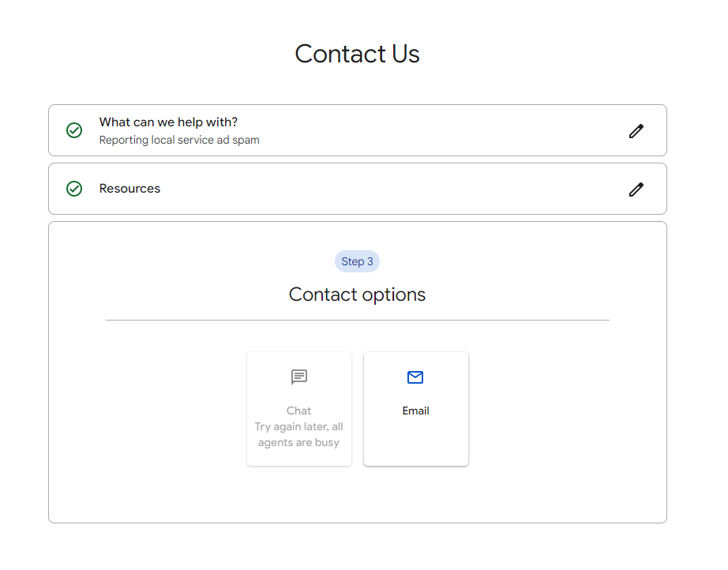Click the divider line under Contact options
Image resolution: width=728 pixels, height=570 pixels.
(x=358, y=320)
